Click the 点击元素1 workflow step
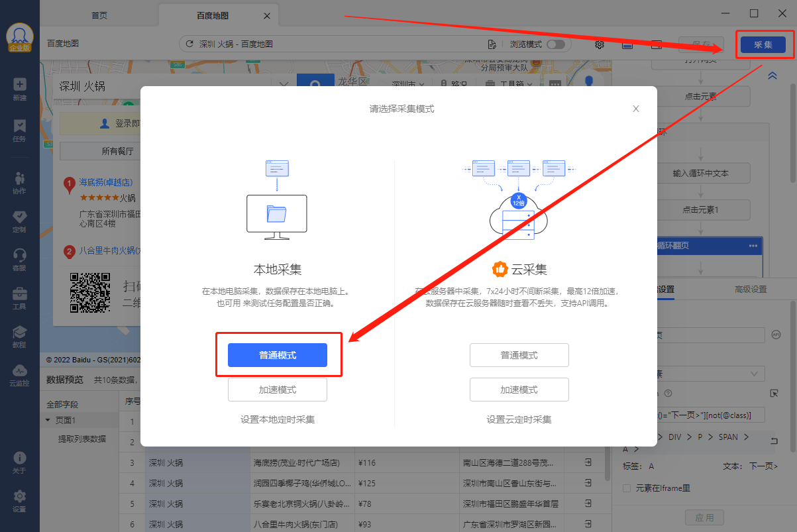This screenshot has height=532, width=797. (x=701, y=209)
